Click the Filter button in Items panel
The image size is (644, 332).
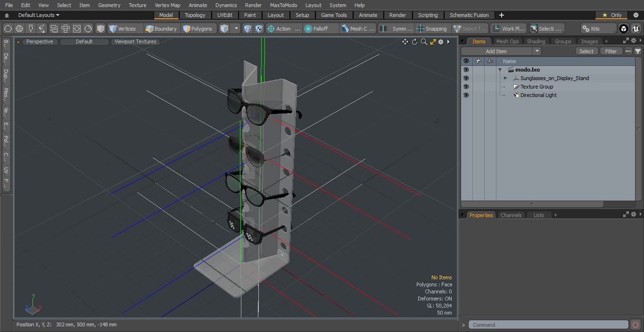tap(611, 51)
